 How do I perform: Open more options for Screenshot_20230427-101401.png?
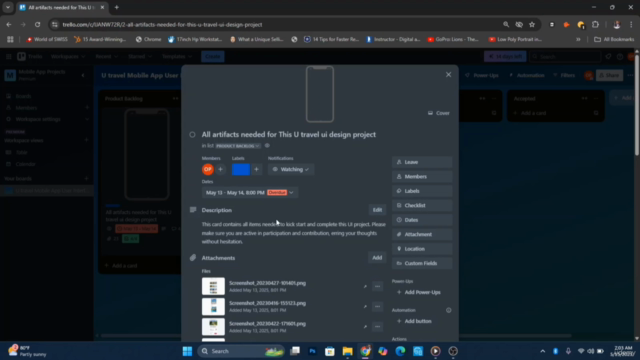click(377, 287)
